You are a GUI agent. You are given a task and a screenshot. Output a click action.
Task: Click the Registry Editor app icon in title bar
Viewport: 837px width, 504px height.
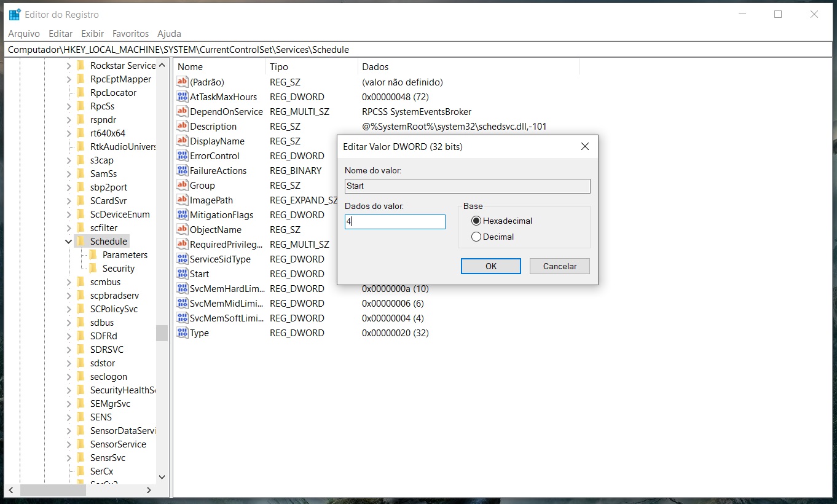[x=15, y=14]
